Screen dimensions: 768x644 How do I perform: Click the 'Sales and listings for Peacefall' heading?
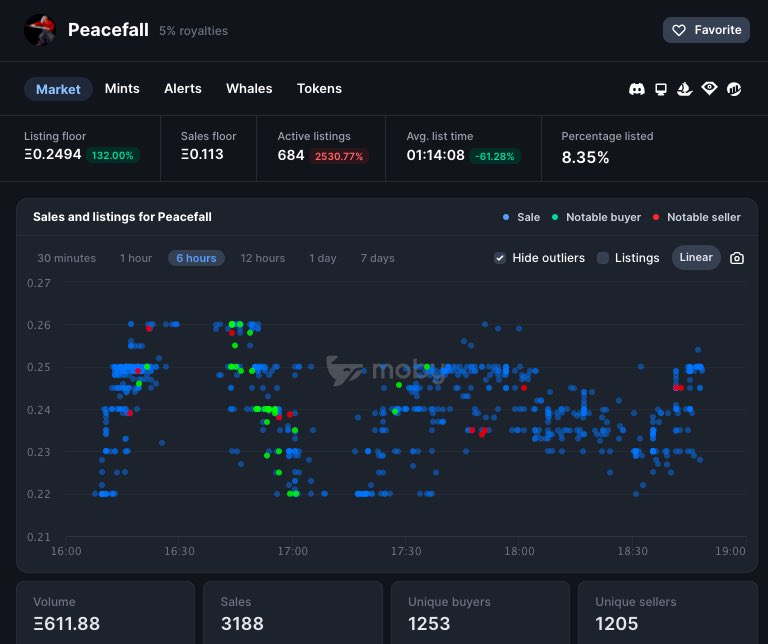pyautogui.click(x=122, y=217)
